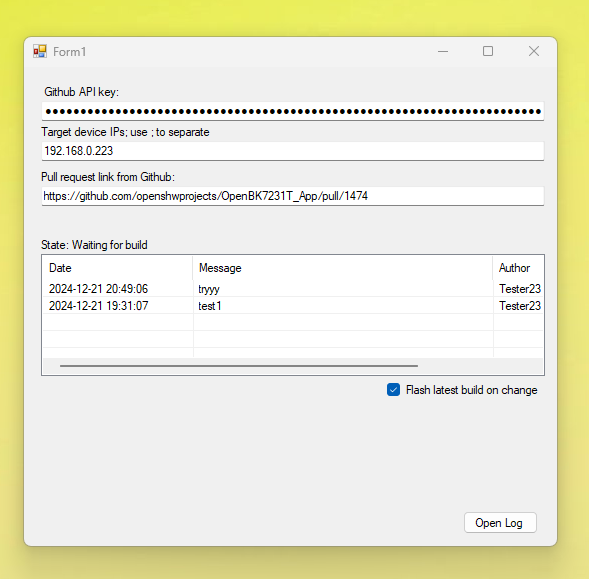
Task: Maximize the Form1 window
Action: pyautogui.click(x=488, y=51)
